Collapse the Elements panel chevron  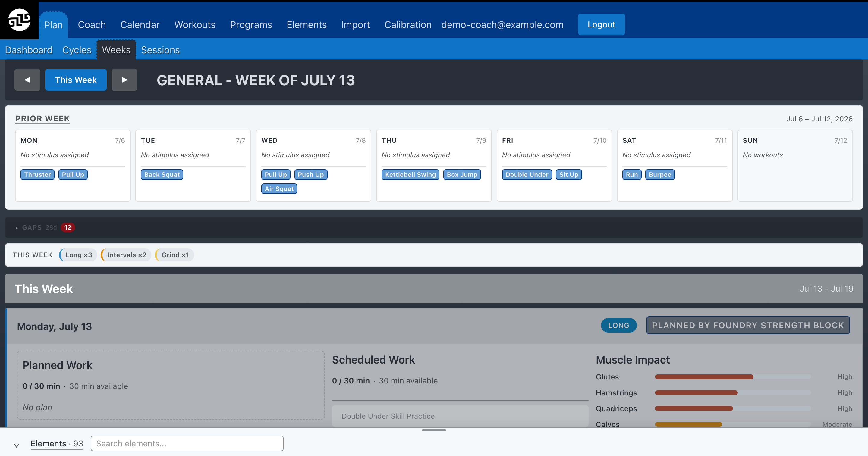16,445
